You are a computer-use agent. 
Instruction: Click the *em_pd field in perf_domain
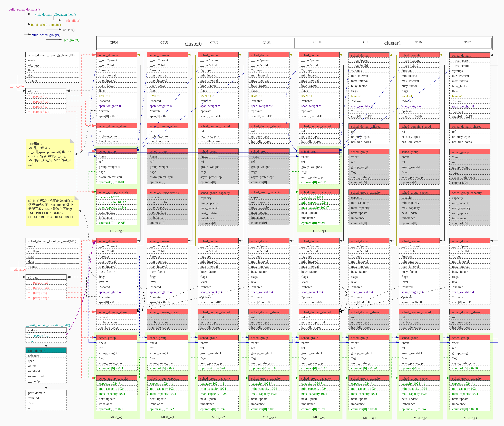click(x=34, y=398)
